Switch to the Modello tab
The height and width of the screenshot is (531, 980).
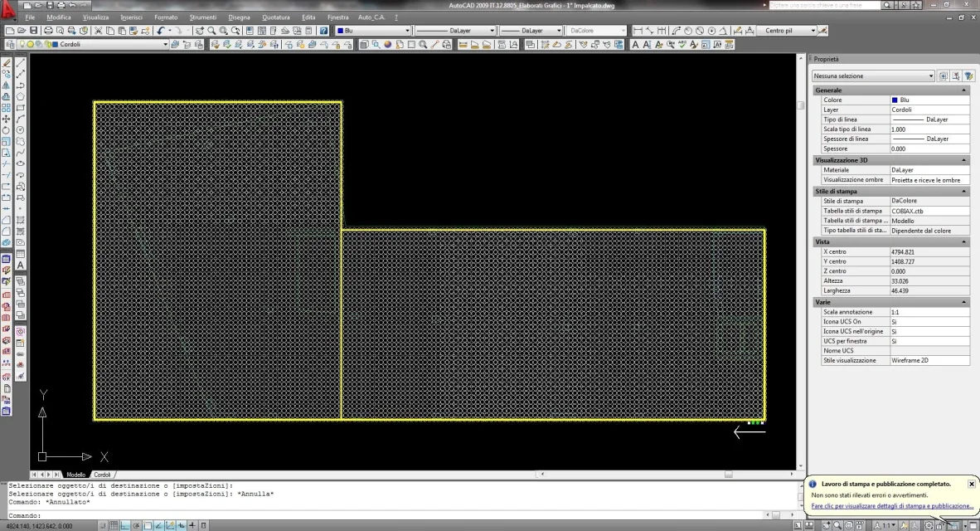[x=75, y=475]
